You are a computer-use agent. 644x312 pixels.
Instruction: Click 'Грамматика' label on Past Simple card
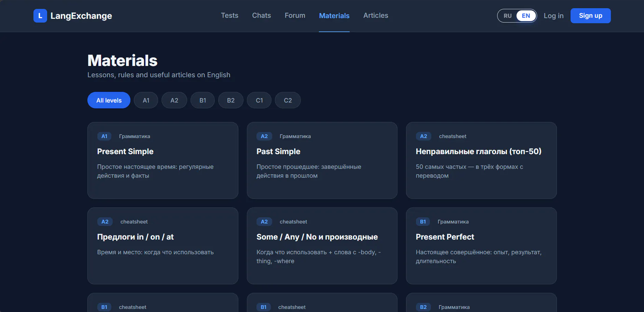coord(295,136)
